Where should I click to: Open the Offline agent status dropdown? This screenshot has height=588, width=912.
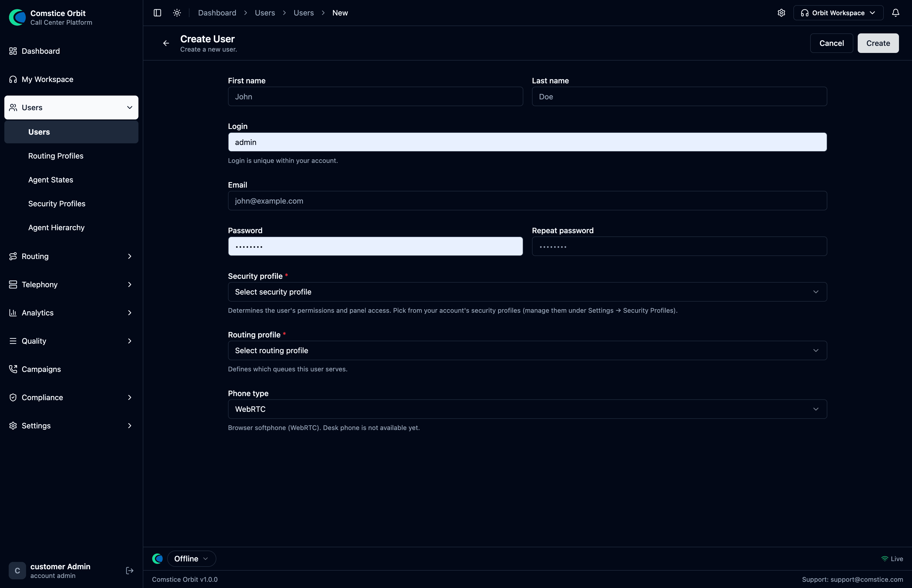pos(191,559)
